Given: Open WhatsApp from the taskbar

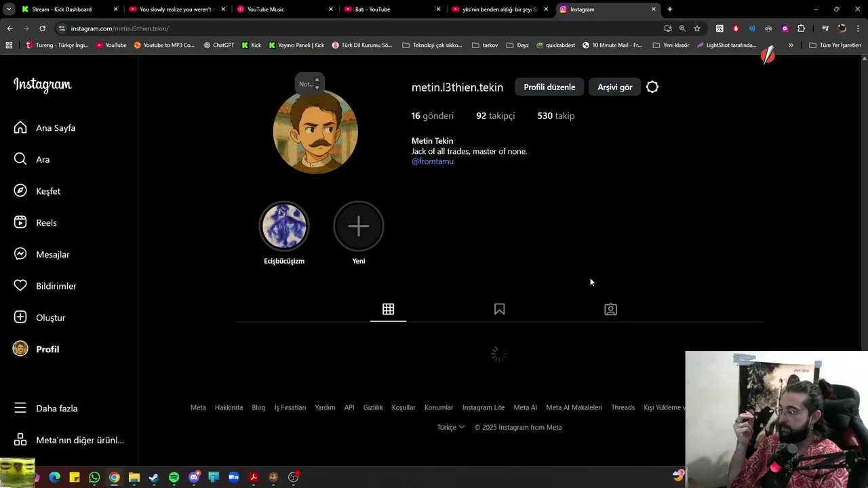Looking at the screenshot, I should [x=94, y=478].
